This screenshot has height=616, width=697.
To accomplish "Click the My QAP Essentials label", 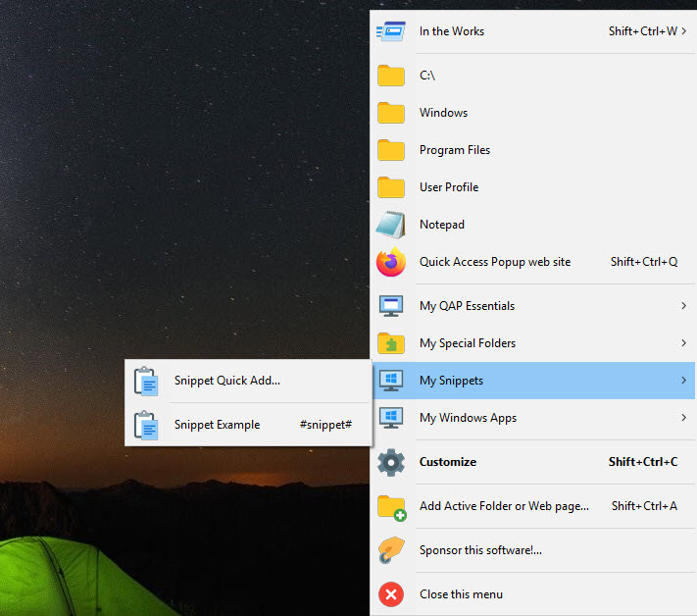I will pyautogui.click(x=467, y=306).
